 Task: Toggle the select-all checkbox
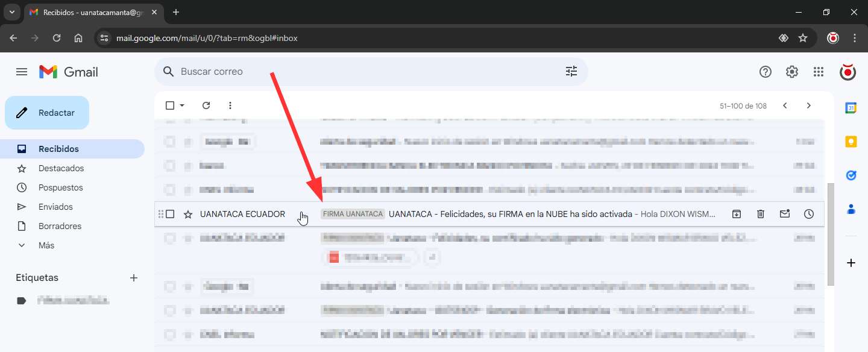click(x=170, y=105)
